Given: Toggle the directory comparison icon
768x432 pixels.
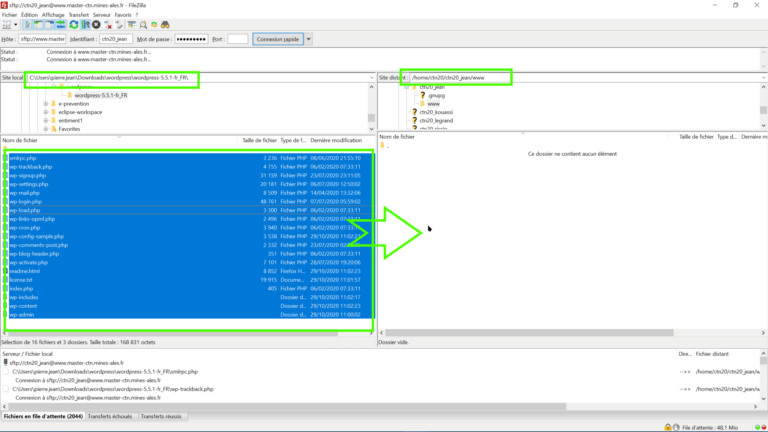Looking at the screenshot, I should pyautogui.click(x=141, y=25).
